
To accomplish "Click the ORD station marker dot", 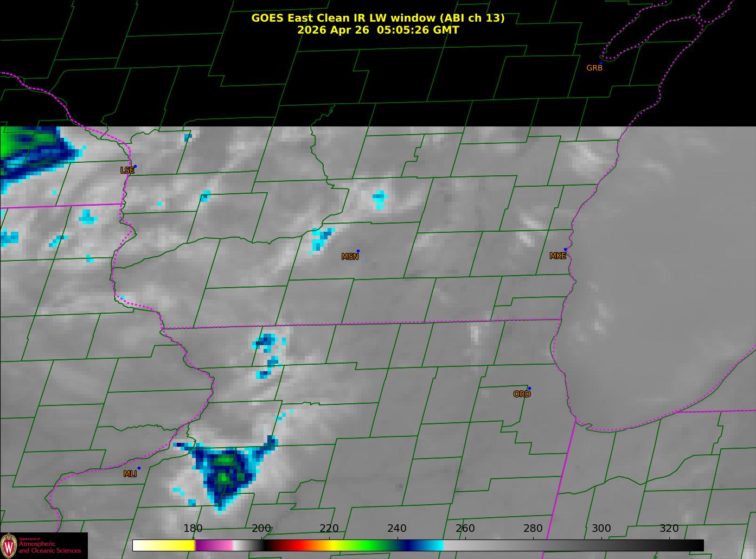I will (529, 388).
